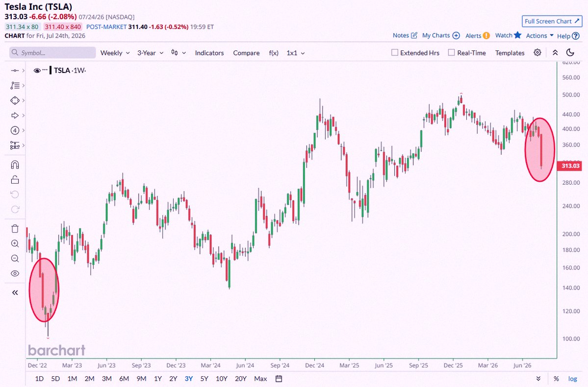Change the 3-Year period dropdown
The height and width of the screenshot is (387, 588).
tap(151, 53)
